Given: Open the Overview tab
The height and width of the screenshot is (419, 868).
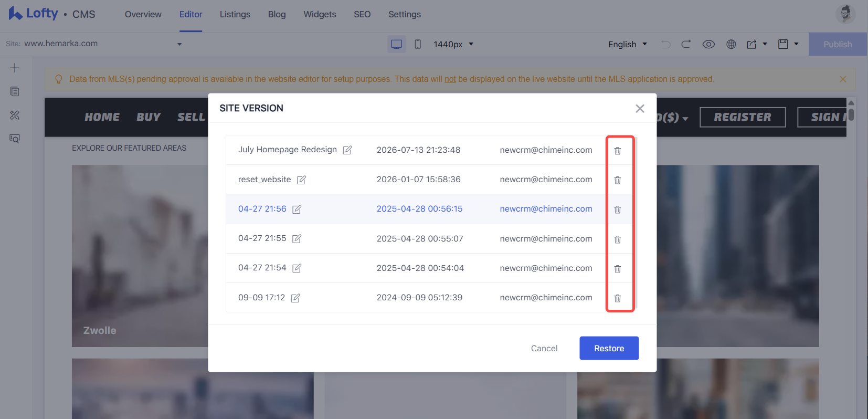Looking at the screenshot, I should 143,15.
